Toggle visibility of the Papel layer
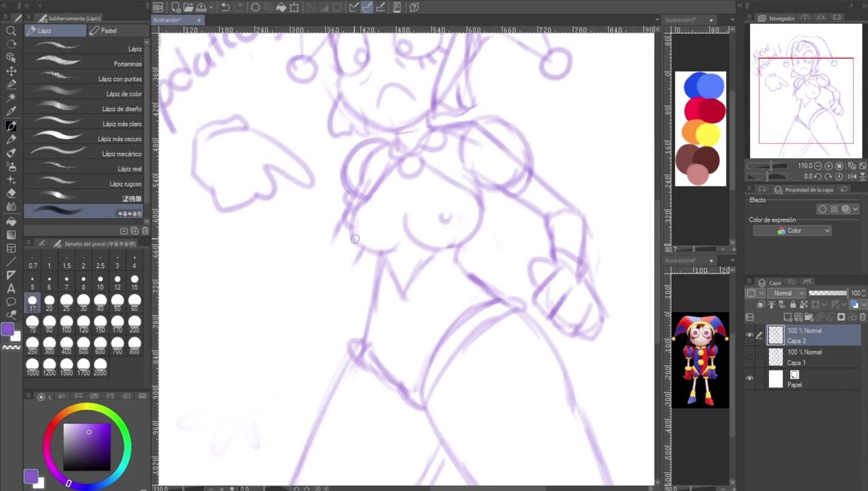 coord(750,378)
